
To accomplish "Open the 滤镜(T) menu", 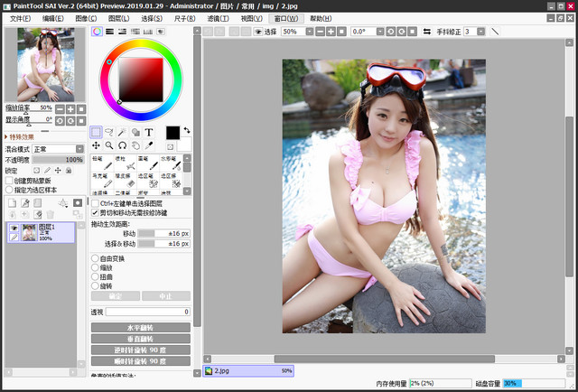I will 218,18.
